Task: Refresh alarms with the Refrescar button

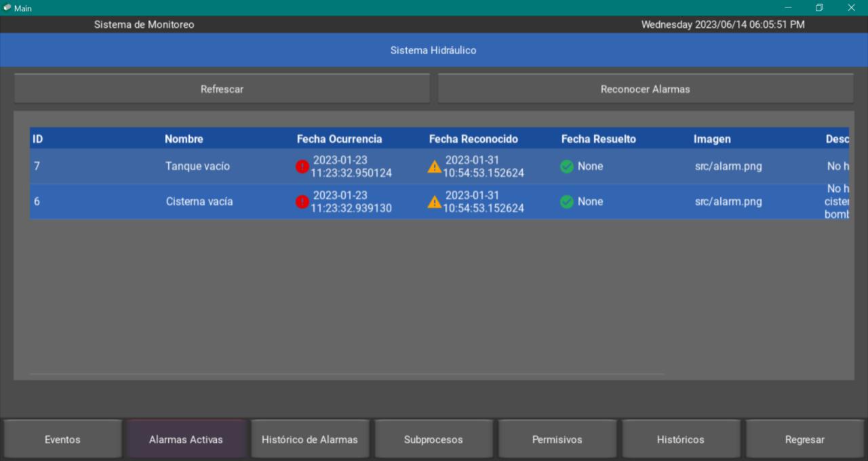Action: tap(222, 89)
